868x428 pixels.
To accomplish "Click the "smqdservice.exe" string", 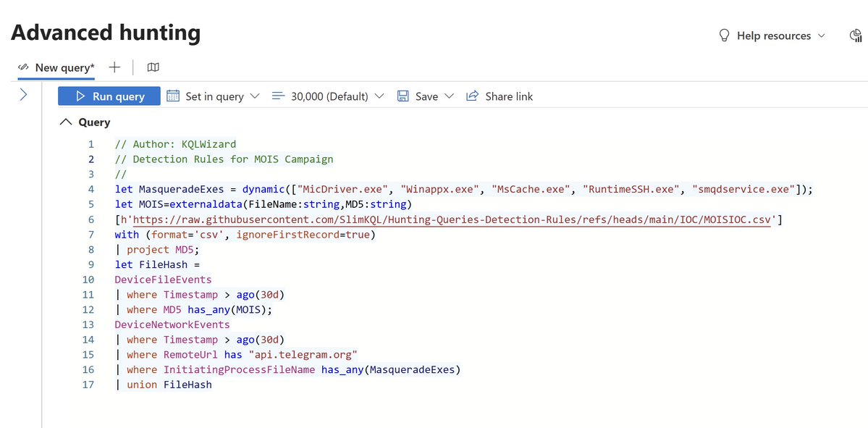I will coord(744,189).
